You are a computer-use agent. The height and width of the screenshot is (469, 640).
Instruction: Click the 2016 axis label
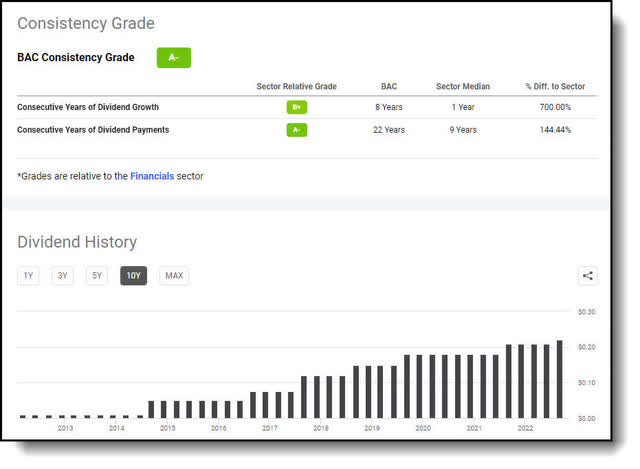[x=218, y=428]
